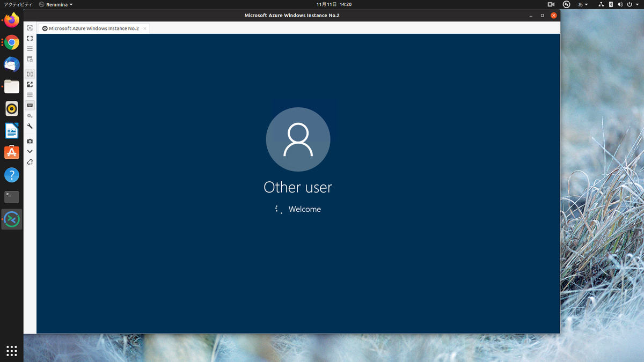The image size is (644, 362).
Task: Click the multi-monitor icon in the toolbar
Action: [x=30, y=59]
